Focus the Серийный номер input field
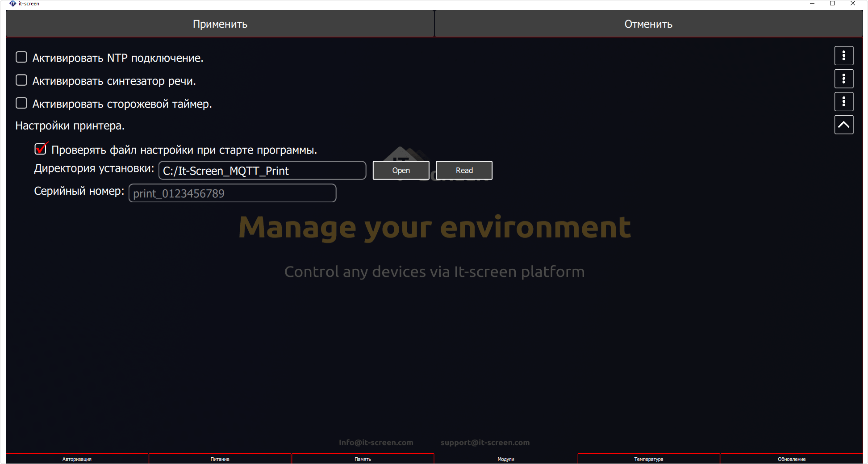 pyautogui.click(x=232, y=193)
